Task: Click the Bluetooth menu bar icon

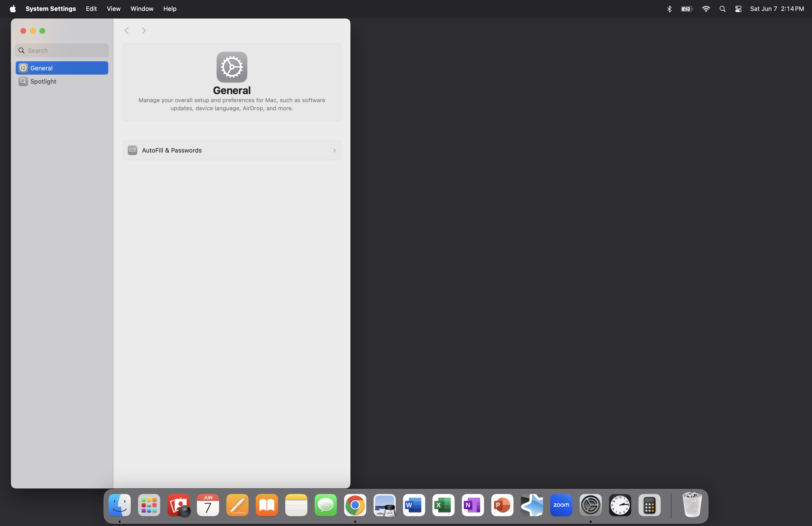Action: click(x=669, y=9)
